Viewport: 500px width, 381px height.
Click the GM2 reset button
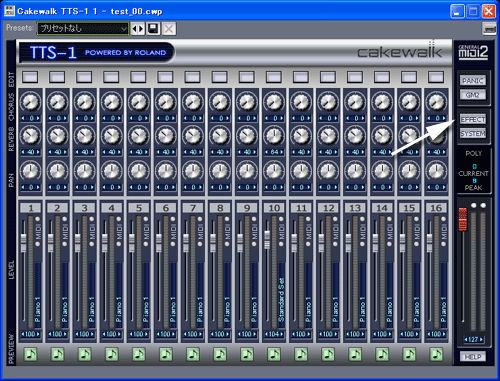pyautogui.click(x=473, y=95)
